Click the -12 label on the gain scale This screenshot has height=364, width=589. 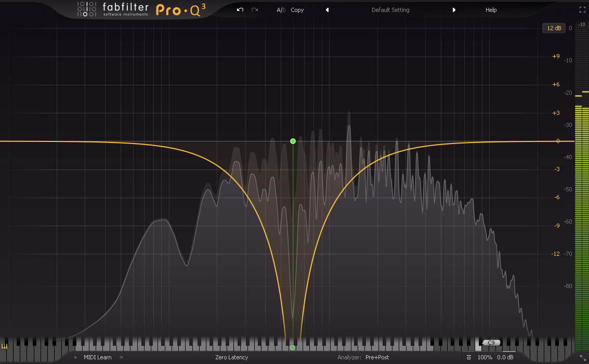pos(555,254)
